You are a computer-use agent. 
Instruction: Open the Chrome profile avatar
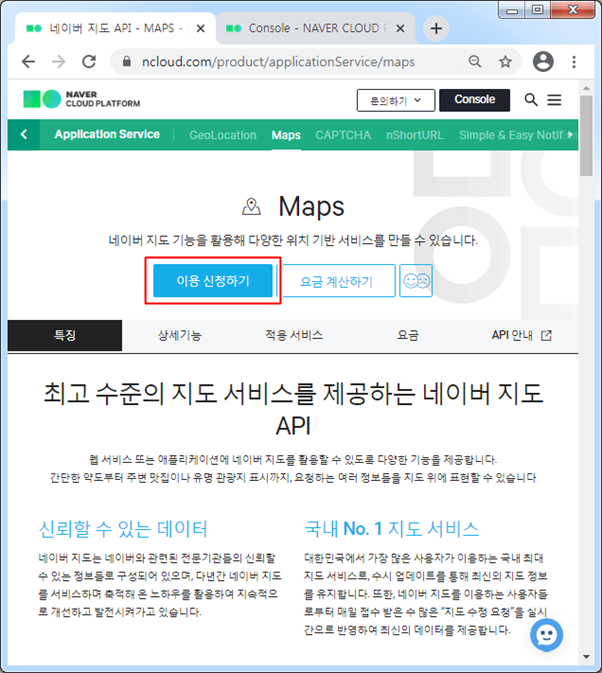point(543,61)
